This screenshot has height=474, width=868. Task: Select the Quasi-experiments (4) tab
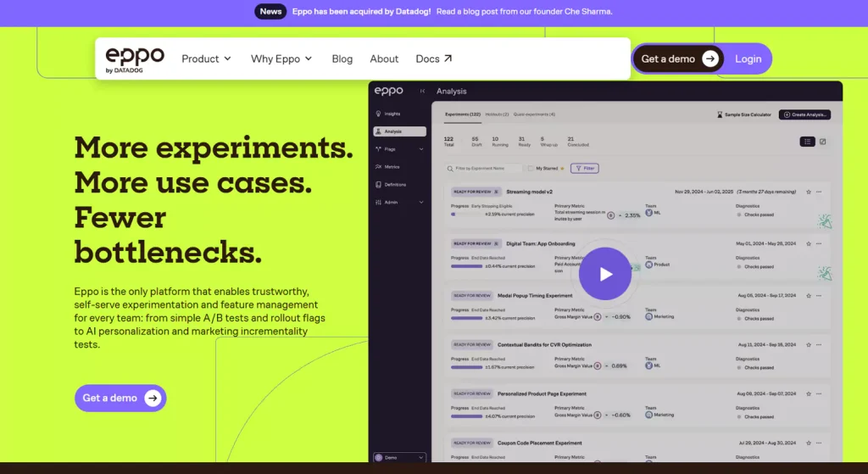click(534, 114)
